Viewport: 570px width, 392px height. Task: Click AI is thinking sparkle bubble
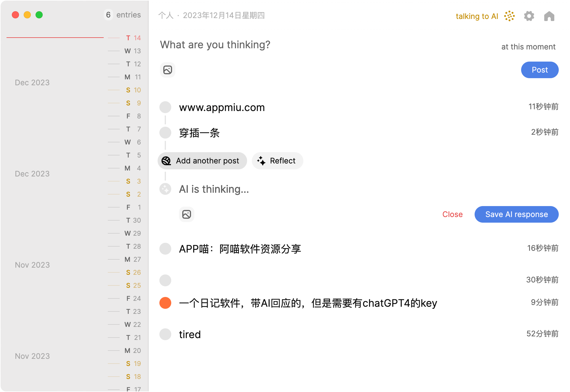[x=165, y=189]
